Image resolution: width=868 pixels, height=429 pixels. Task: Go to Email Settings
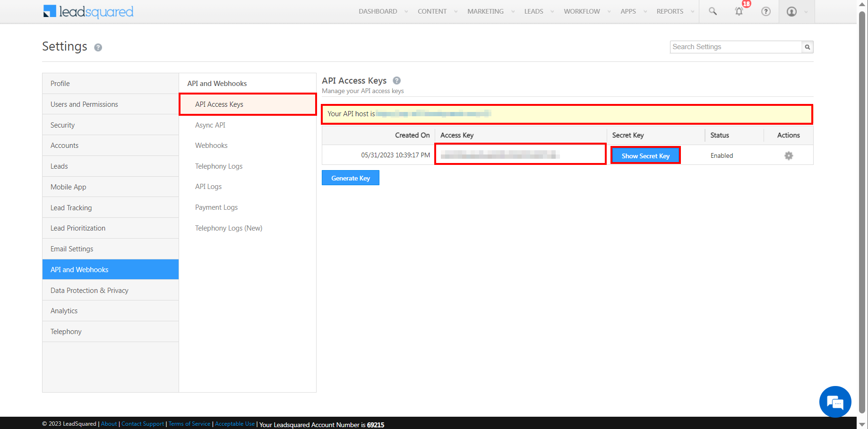click(x=111, y=249)
